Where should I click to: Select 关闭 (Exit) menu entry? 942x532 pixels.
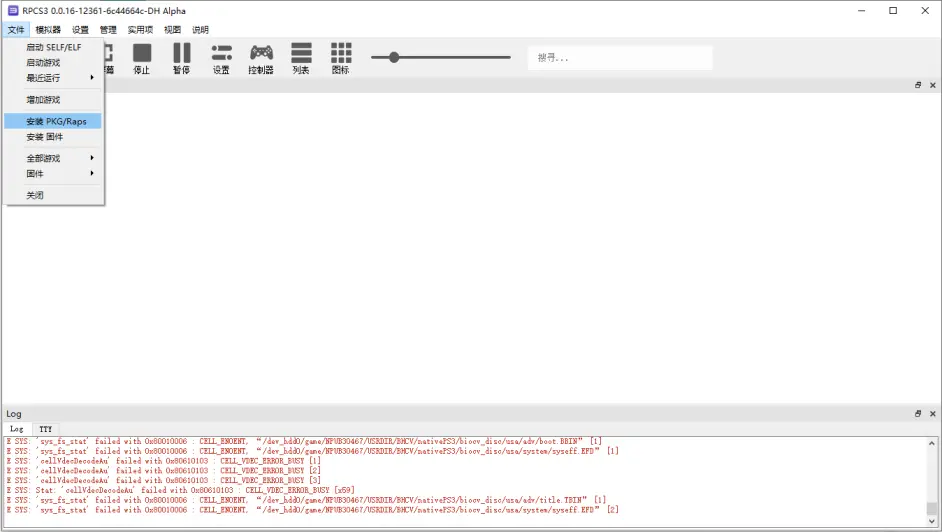[x=53, y=195]
